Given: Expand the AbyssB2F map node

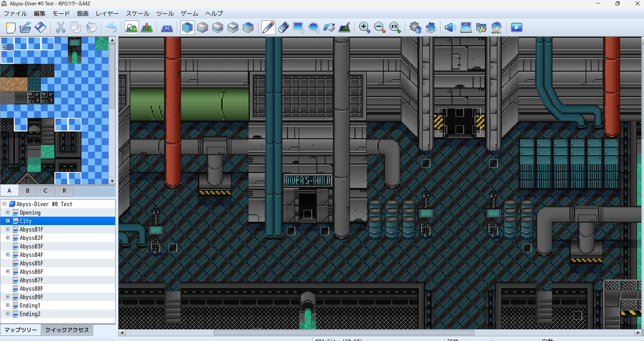Looking at the screenshot, I should [8, 238].
